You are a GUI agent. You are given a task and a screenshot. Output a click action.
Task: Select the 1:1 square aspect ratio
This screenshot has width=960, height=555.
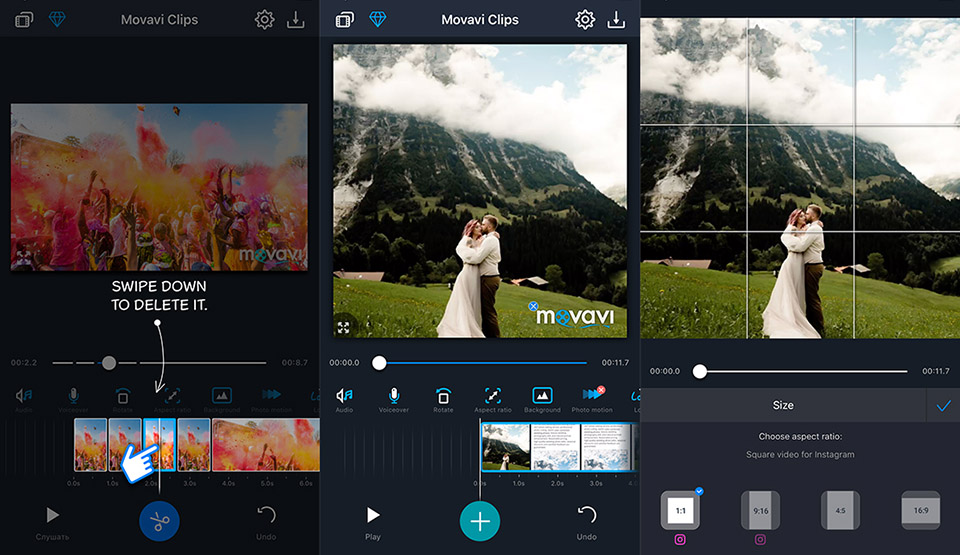tap(680, 510)
